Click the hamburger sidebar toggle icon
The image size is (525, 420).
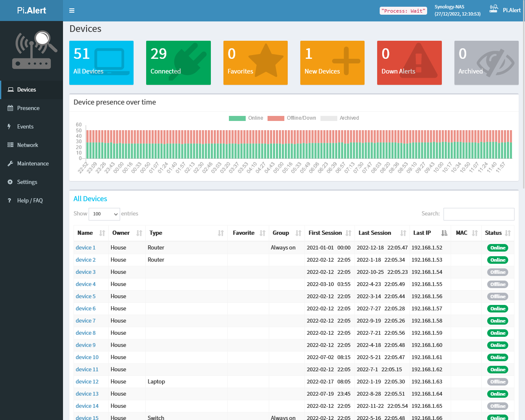72,10
